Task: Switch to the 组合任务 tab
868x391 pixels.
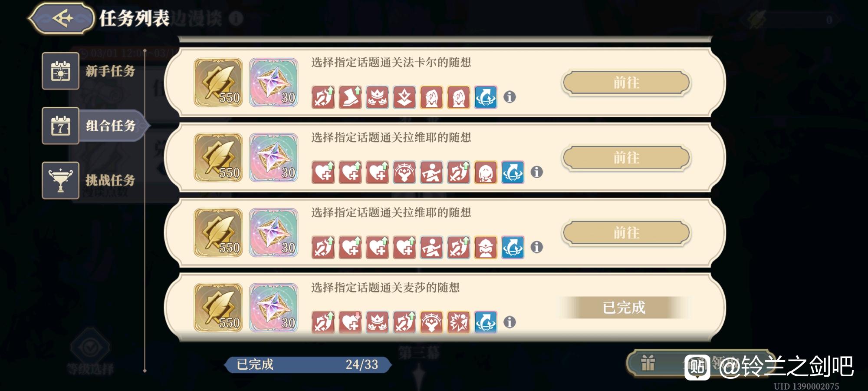Action: [x=95, y=126]
